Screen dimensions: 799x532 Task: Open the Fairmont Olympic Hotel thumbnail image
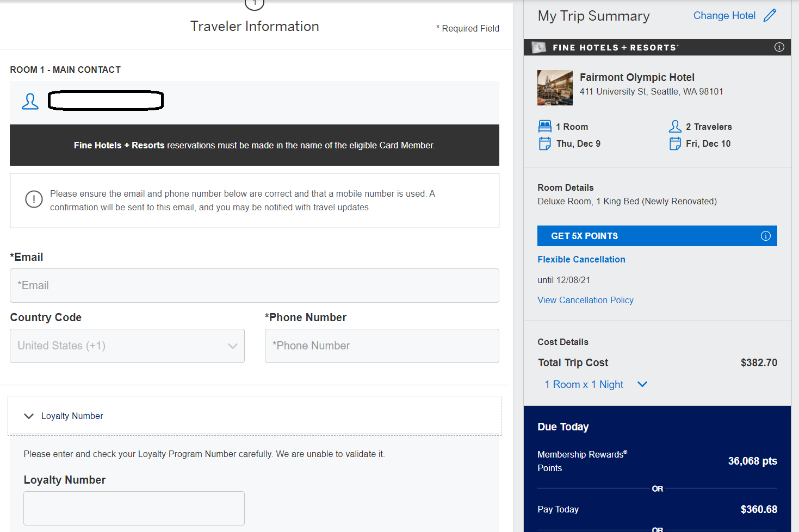coord(555,87)
